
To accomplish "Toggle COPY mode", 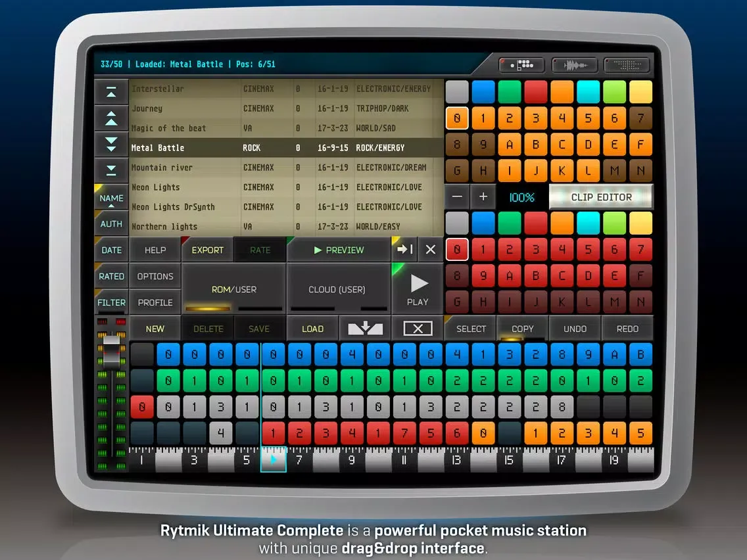I will [523, 329].
